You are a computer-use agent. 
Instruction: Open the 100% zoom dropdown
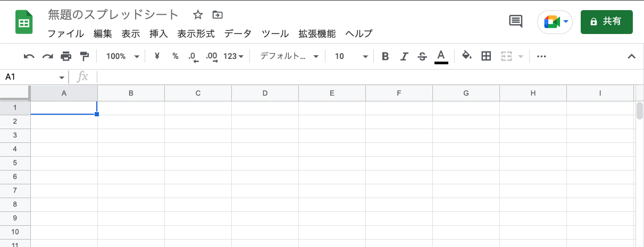[122, 56]
